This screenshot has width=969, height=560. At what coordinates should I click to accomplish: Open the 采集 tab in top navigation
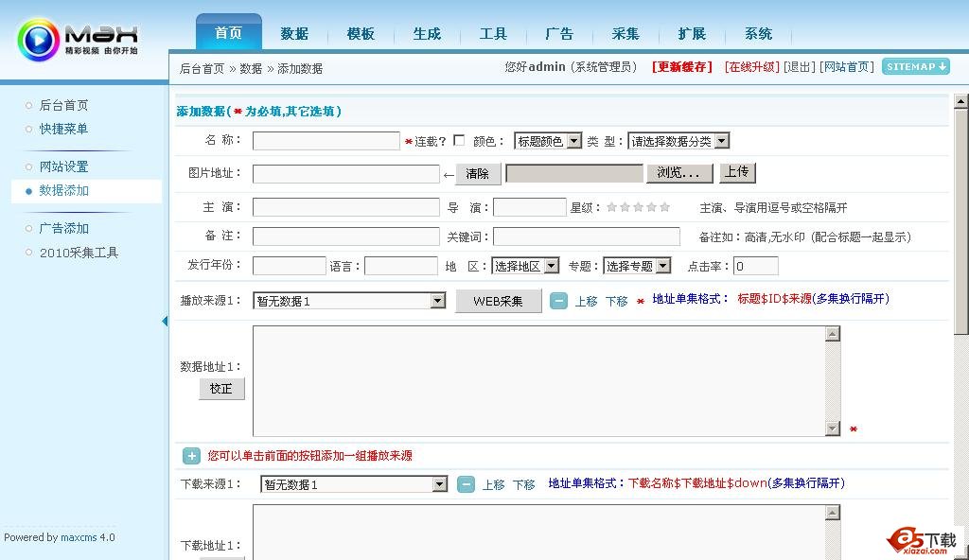coord(625,34)
